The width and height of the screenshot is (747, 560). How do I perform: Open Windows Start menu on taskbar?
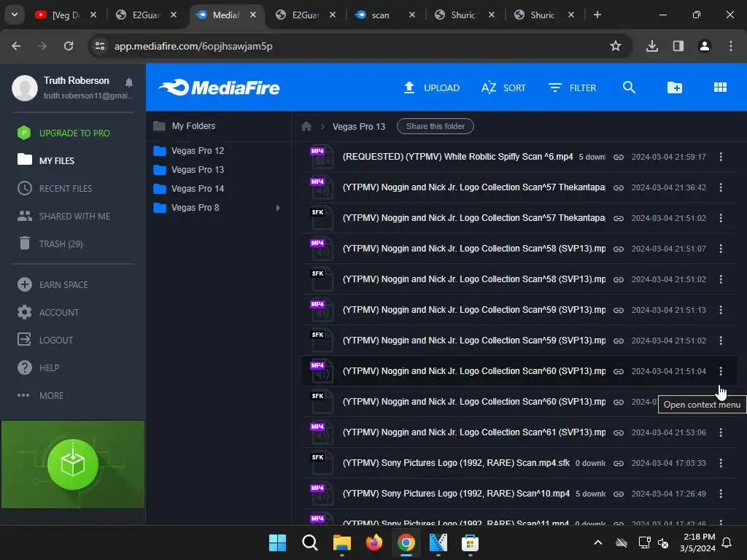277,542
